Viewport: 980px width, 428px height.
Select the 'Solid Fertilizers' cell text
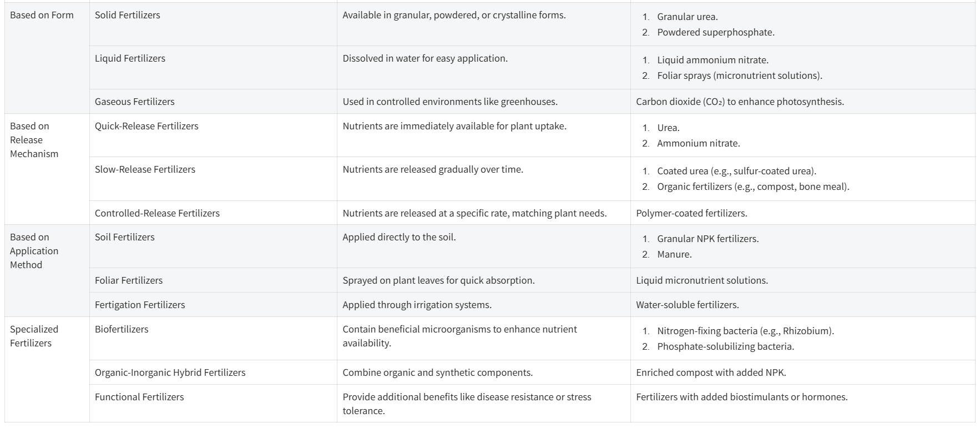pos(127,16)
